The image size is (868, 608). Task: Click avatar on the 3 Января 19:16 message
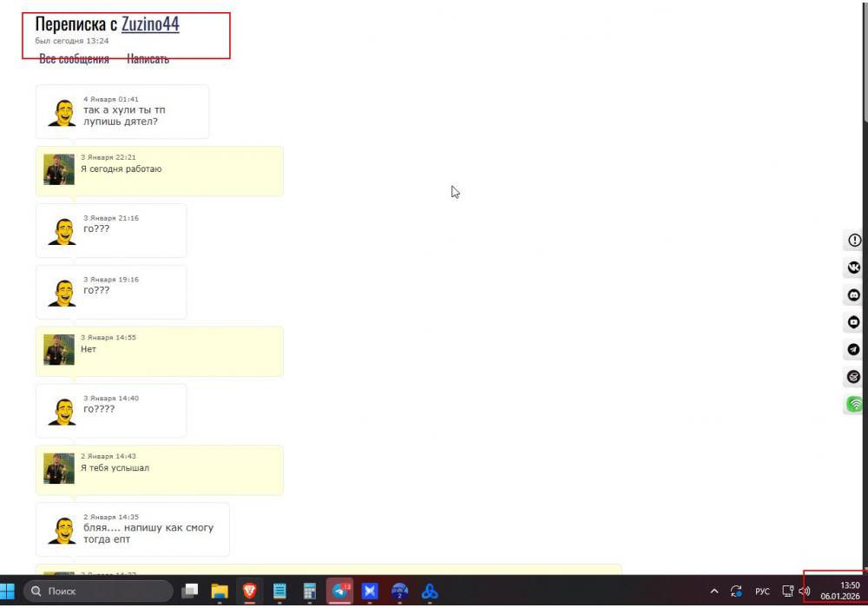(62, 293)
